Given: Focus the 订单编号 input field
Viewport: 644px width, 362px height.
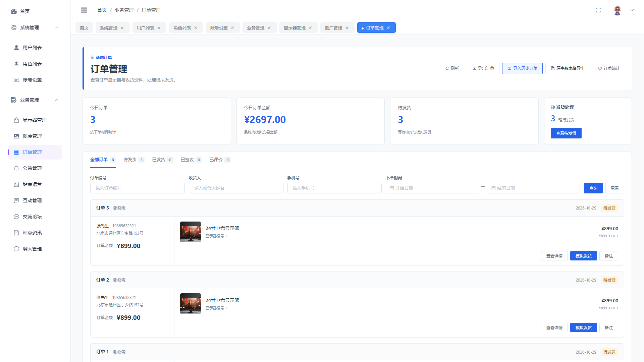Looking at the screenshot, I should click(138, 188).
